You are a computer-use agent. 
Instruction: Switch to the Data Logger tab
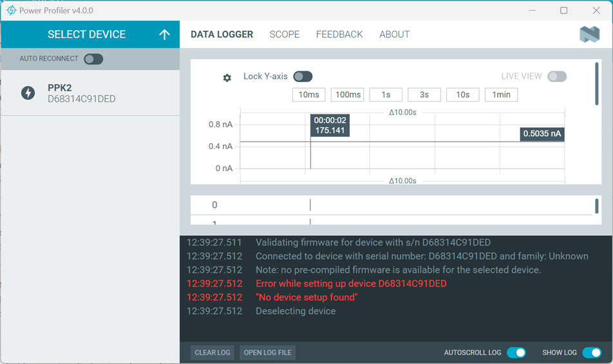click(222, 34)
